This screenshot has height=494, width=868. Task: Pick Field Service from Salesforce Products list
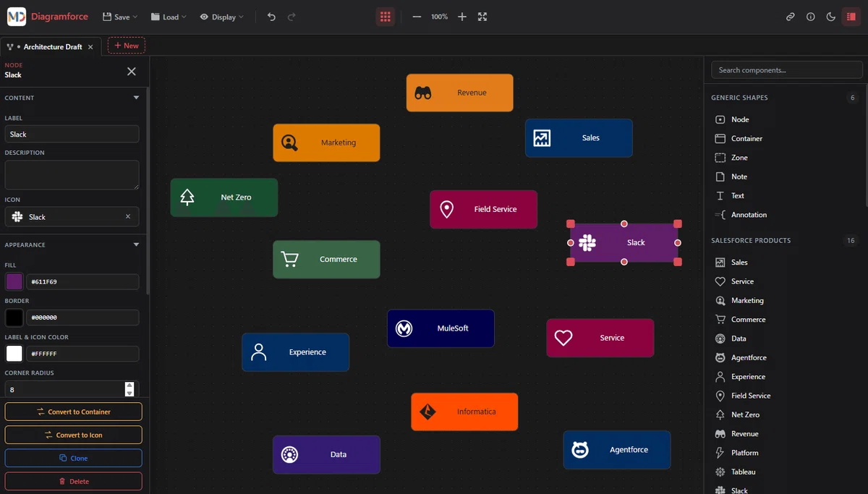(x=787, y=396)
